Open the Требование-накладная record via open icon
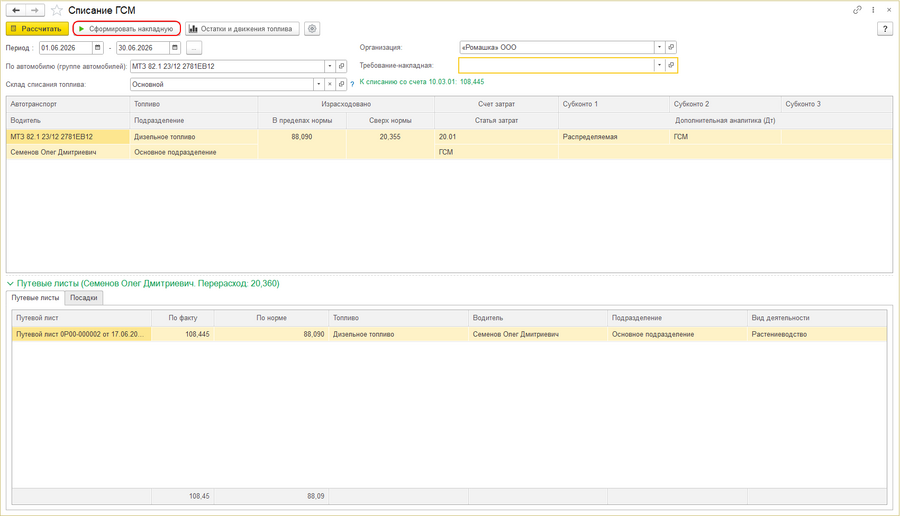This screenshot has height=516, width=900. coord(671,65)
